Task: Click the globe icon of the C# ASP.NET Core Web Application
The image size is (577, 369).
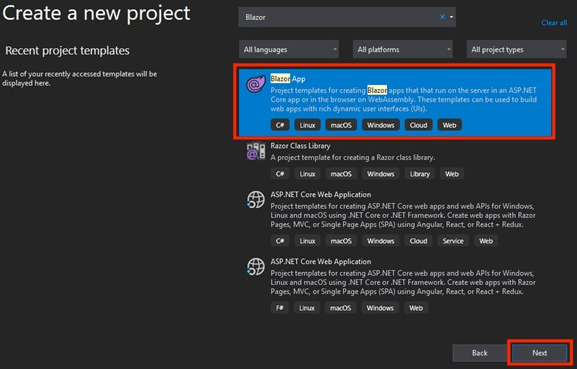Action: pyautogui.click(x=256, y=200)
